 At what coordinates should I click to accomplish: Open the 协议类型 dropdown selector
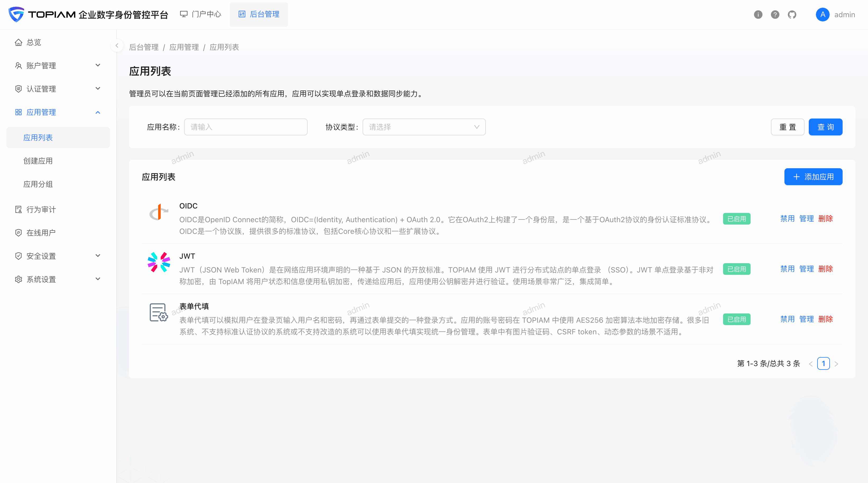pyautogui.click(x=424, y=127)
